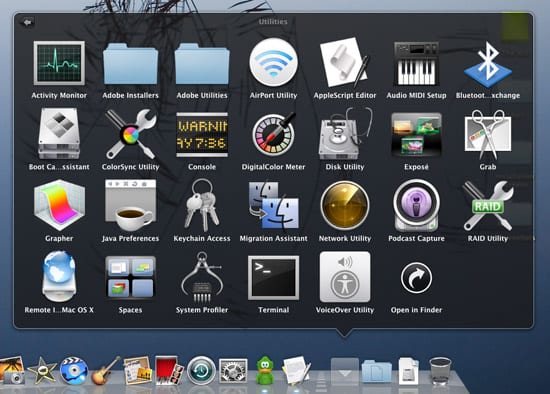This screenshot has width=550, height=394.
Task: Launch AirPort Utility
Action: tap(274, 63)
